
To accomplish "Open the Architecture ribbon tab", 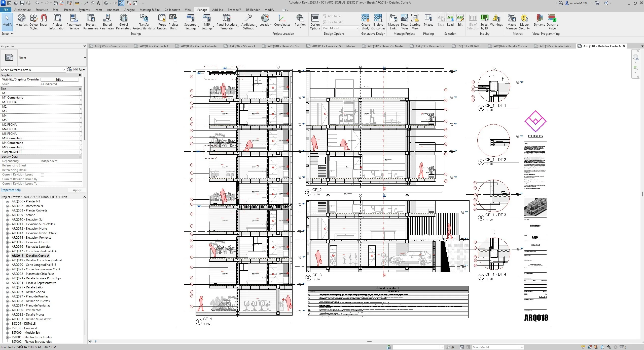I will point(22,10).
